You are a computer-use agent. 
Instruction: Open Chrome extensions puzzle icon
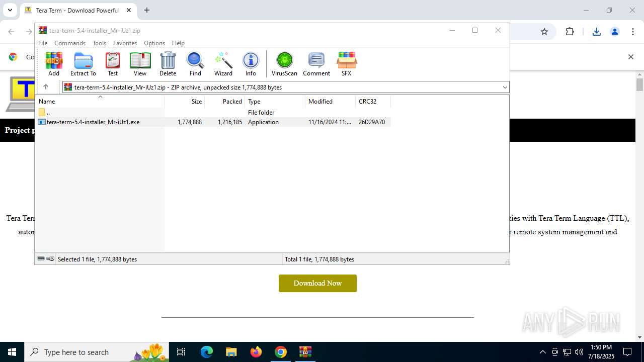point(570,32)
